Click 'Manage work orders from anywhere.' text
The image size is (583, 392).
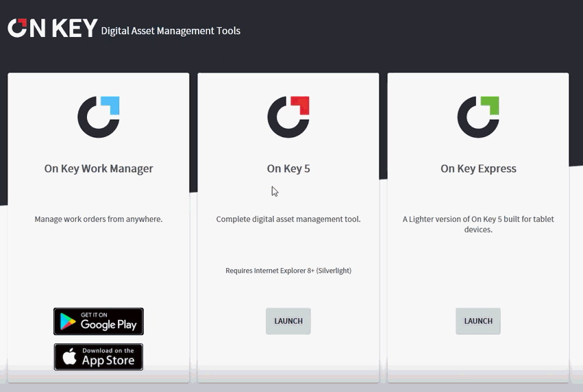pos(99,219)
